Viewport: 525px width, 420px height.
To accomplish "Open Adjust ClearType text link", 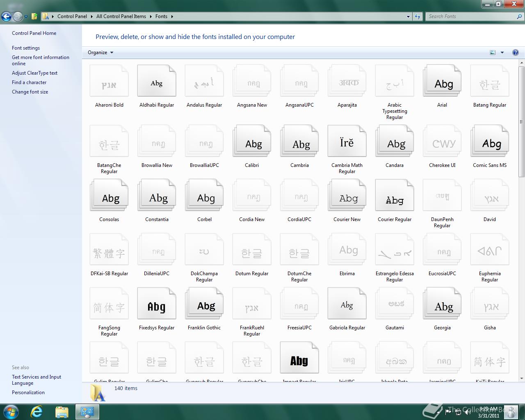I will (x=34, y=73).
